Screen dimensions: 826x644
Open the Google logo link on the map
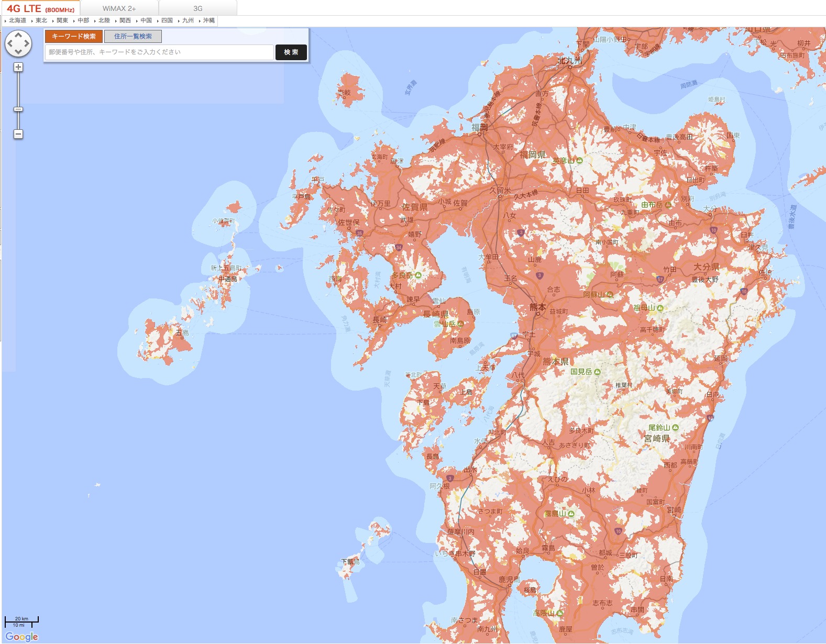click(21, 637)
